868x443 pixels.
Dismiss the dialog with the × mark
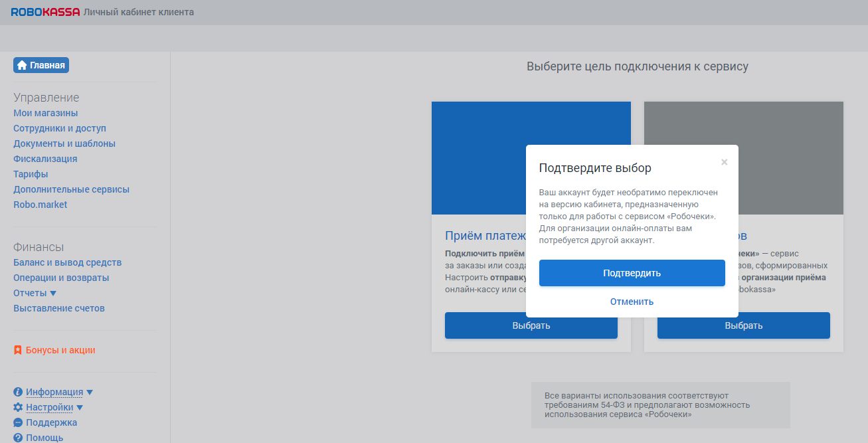[x=724, y=161]
